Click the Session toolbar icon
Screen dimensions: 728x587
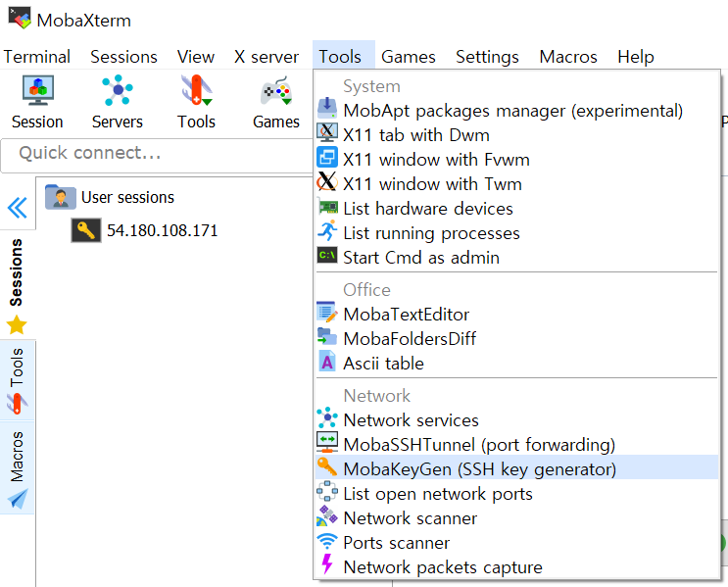pos(37,90)
